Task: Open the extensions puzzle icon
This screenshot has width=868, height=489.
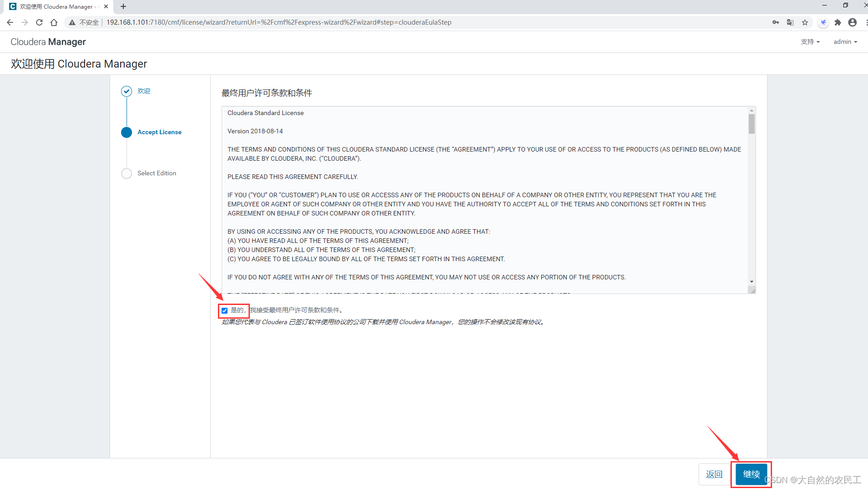Action: point(838,22)
